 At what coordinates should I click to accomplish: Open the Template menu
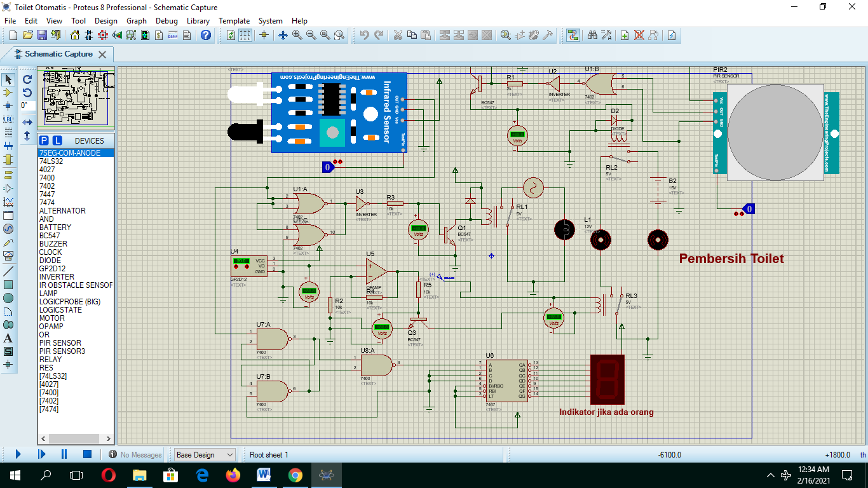(x=234, y=21)
